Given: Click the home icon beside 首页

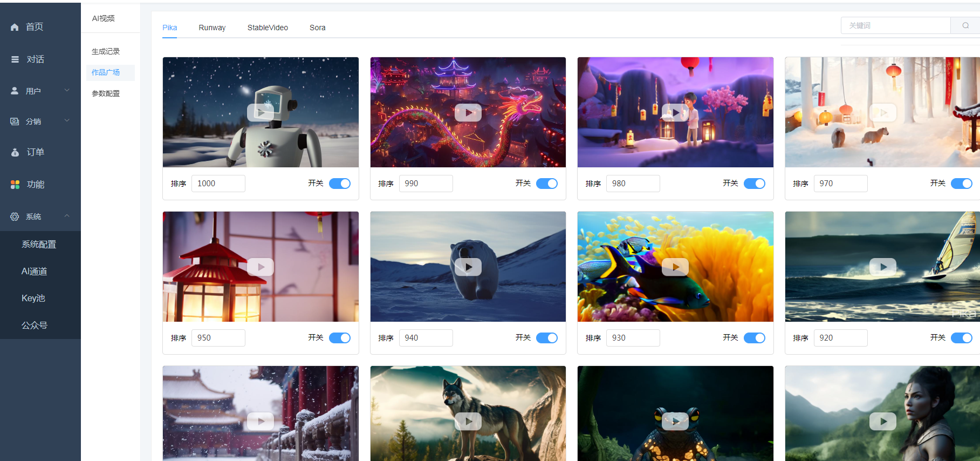Looking at the screenshot, I should coord(15,27).
